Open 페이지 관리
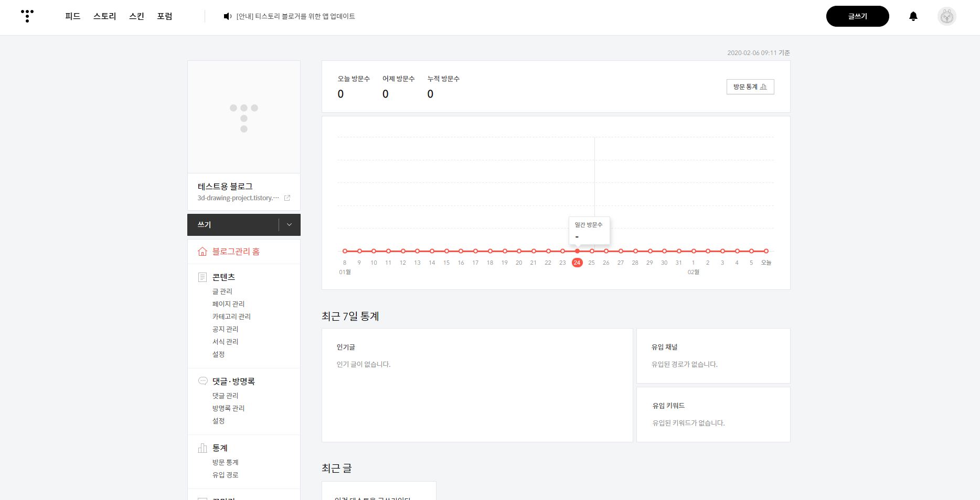The height and width of the screenshot is (500, 980). tap(228, 304)
